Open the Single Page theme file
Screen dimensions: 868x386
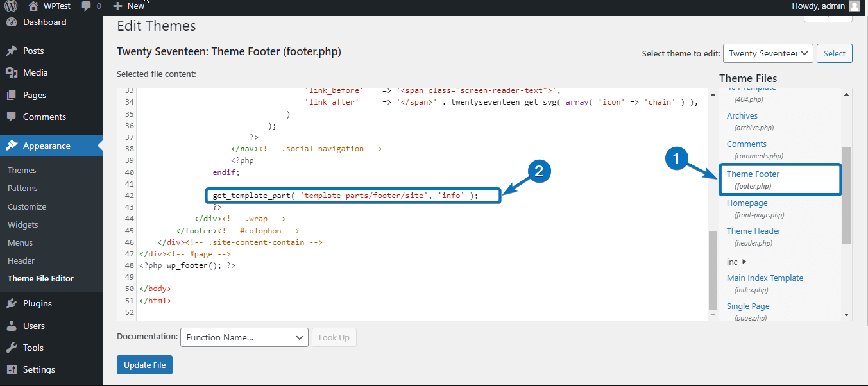748,306
